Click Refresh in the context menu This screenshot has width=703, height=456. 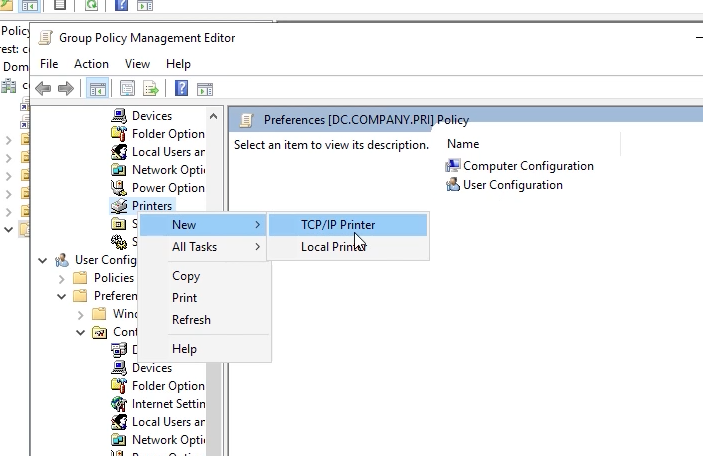point(191,320)
